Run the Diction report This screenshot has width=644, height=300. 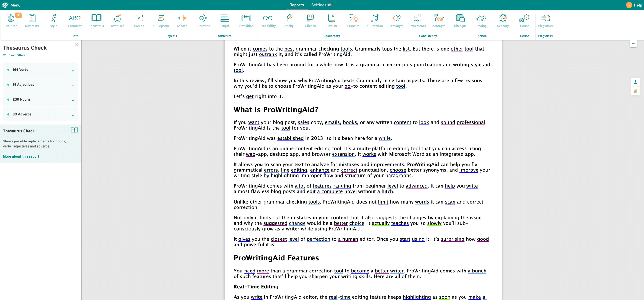click(331, 20)
